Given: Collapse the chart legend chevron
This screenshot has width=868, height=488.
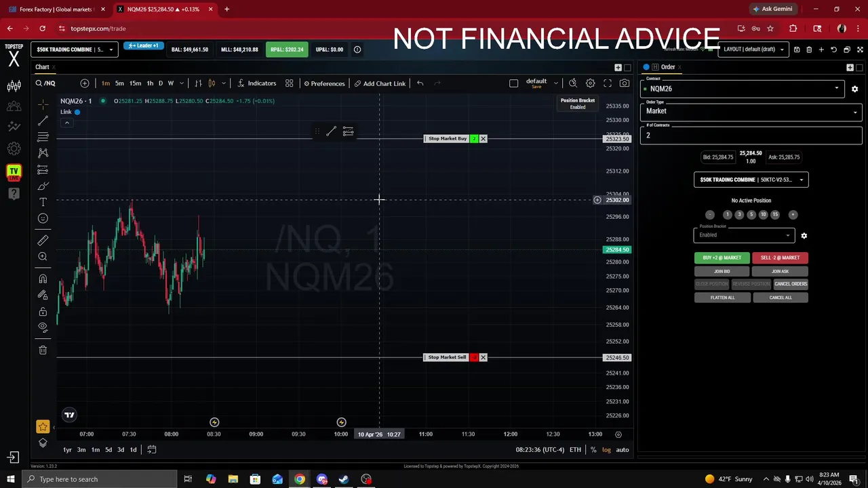Looking at the screenshot, I should (x=66, y=123).
